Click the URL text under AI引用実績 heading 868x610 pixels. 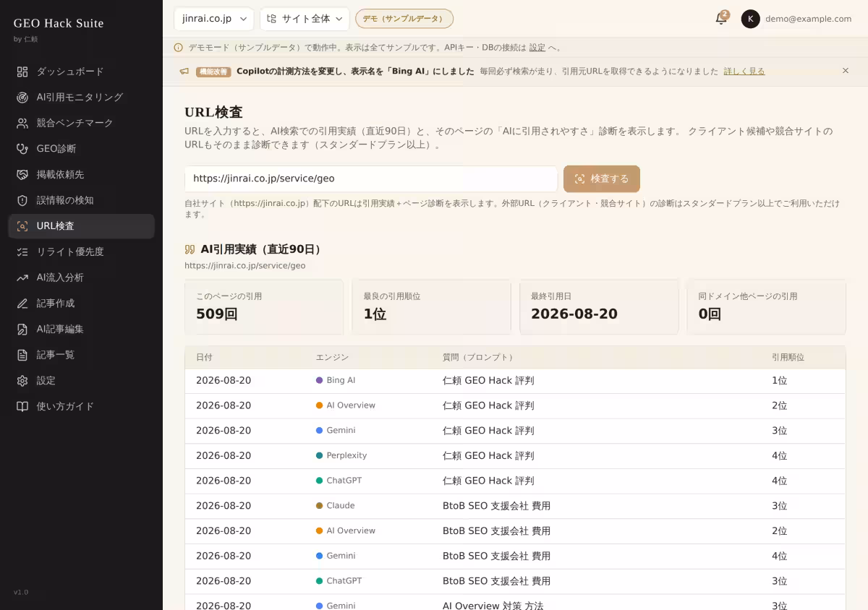tap(245, 266)
